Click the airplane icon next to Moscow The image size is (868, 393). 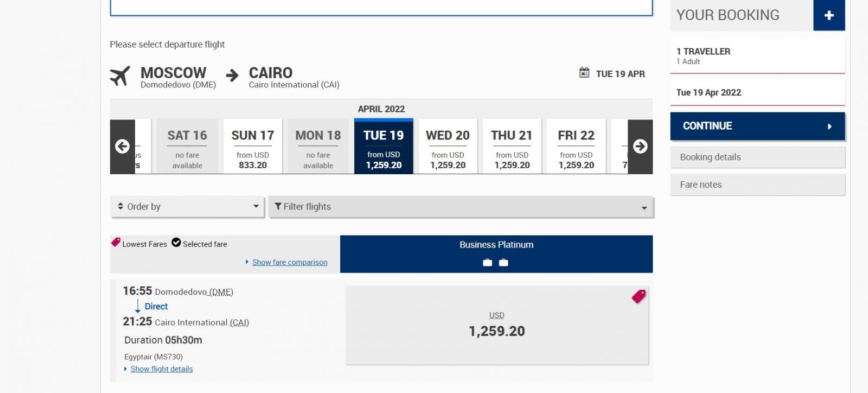coord(120,76)
